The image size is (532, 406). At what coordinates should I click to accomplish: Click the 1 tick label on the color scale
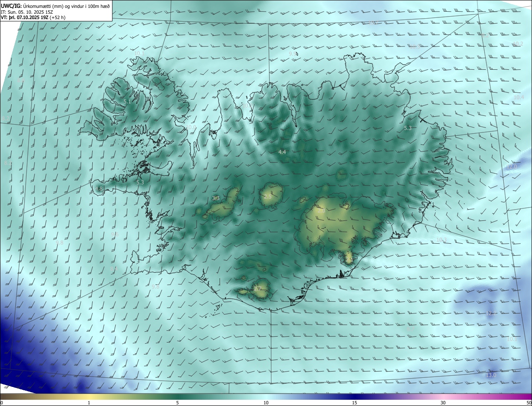(x=89, y=403)
